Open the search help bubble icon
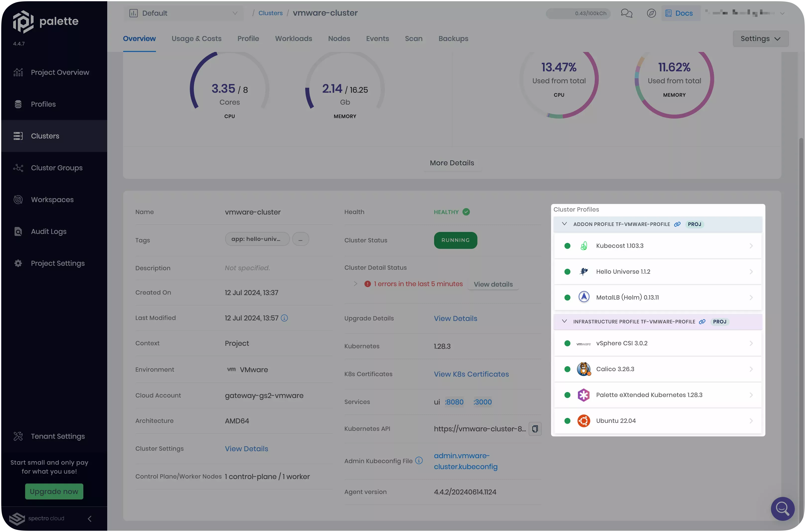Image resolution: width=806 pixels, height=532 pixels. click(783, 509)
